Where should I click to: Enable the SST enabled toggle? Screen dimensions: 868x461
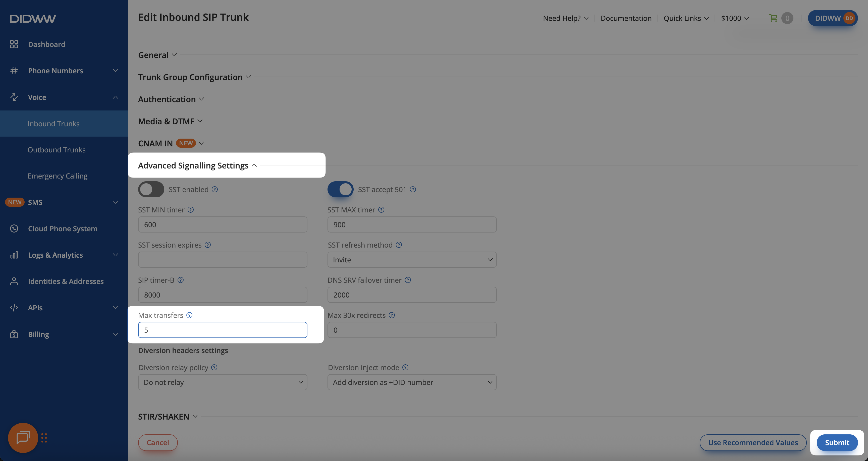(151, 189)
